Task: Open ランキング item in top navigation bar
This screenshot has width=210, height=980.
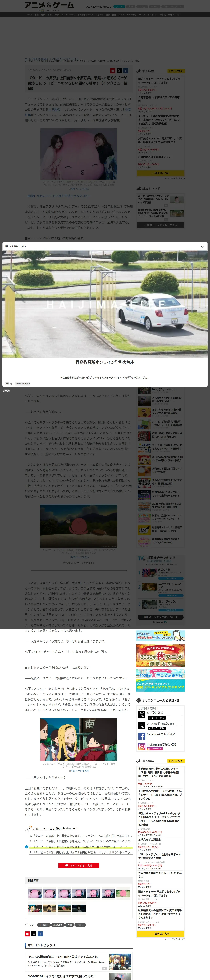Action: pyautogui.click(x=152, y=15)
